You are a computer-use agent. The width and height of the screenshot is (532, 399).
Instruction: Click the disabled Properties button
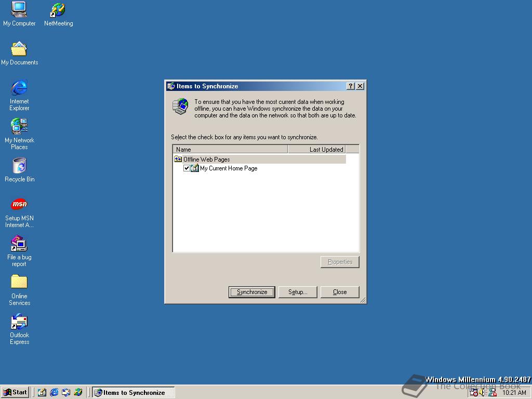point(340,262)
